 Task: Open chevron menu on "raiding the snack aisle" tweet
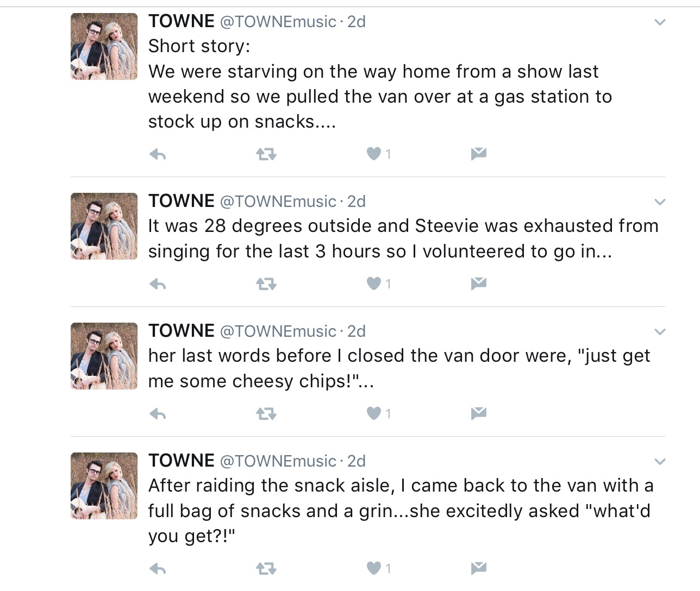click(660, 462)
